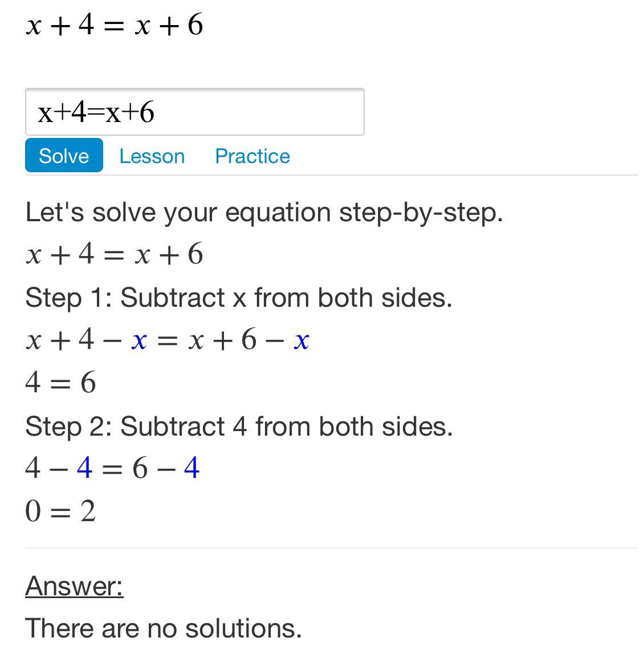Click the blue x ending Step 1's equation

[x=301, y=340]
